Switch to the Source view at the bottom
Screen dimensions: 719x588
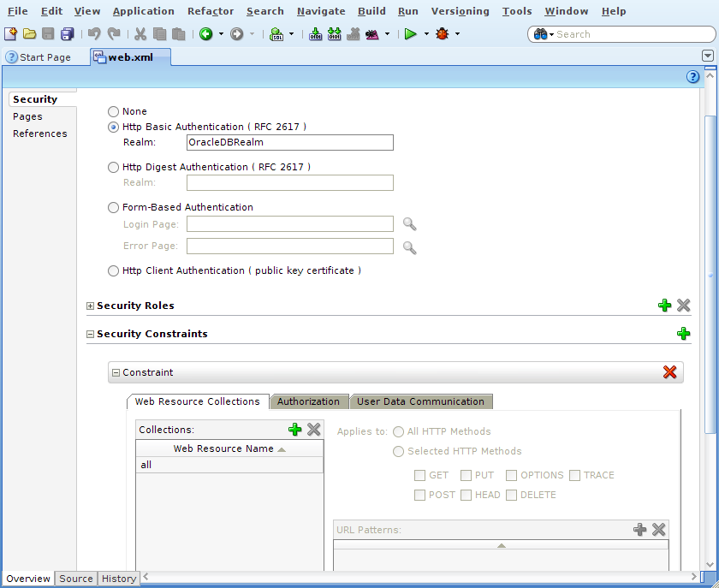[75, 579]
